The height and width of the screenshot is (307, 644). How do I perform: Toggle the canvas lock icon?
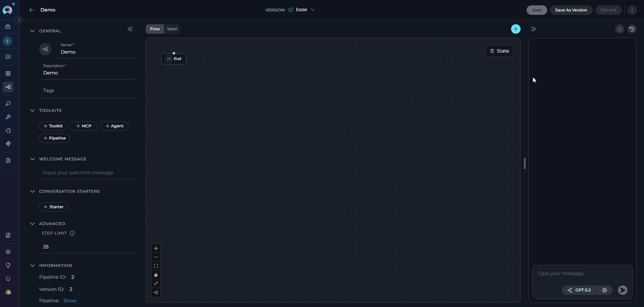pos(156,275)
